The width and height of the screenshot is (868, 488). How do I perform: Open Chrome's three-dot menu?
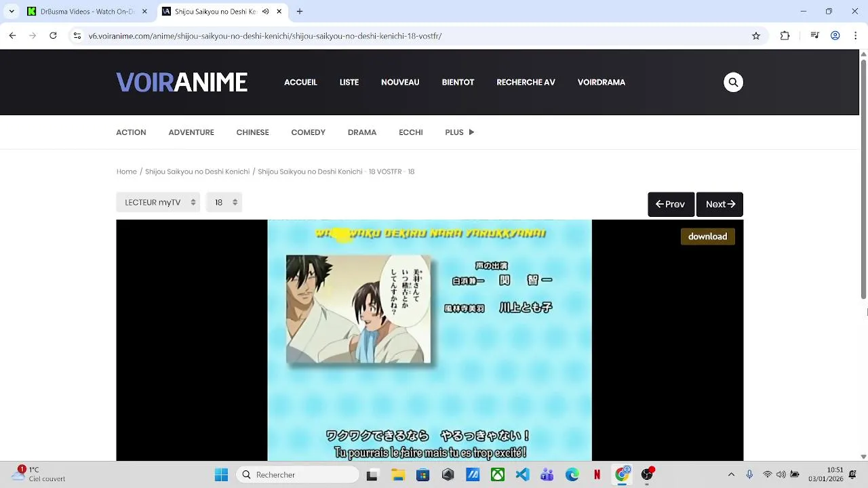click(x=856, y=36)
